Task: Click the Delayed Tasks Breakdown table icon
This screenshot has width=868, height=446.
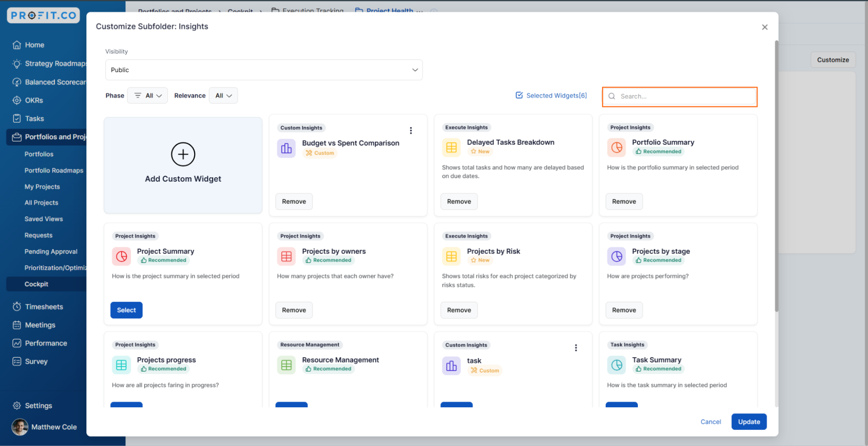Action: pyautogui.click(x=451, y=148)
